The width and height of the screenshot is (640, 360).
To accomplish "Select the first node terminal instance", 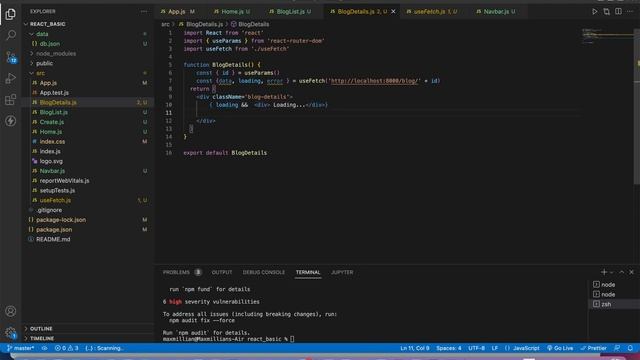I will 614,284.
